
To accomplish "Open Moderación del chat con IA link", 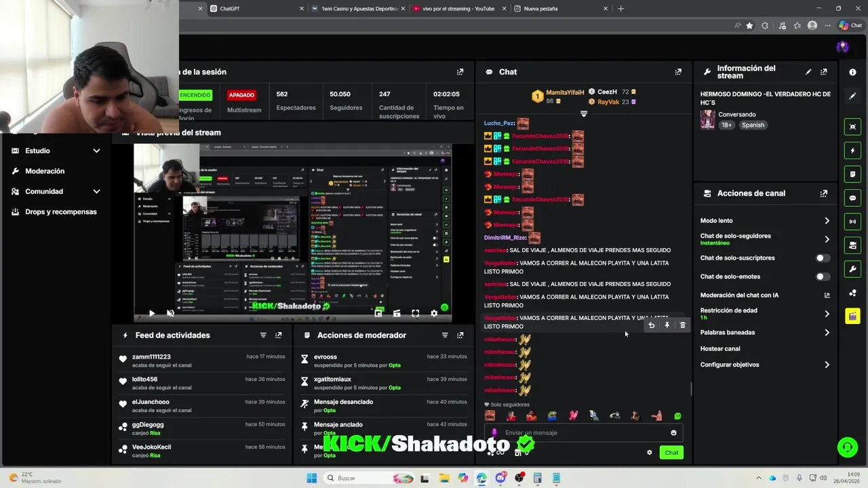I will pos(765,296).
